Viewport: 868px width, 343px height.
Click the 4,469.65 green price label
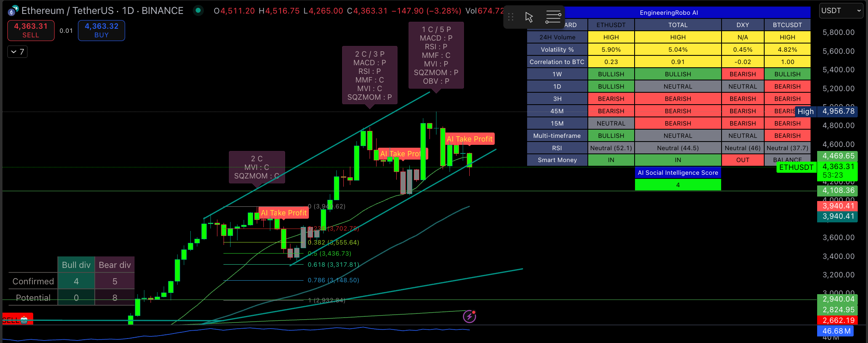(837, 156)
